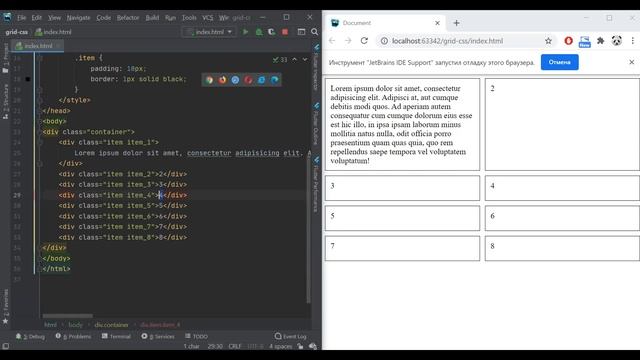The image size is (640, 360).
Task: Open page in Firefox from editor popup
Action: point(222,80)
